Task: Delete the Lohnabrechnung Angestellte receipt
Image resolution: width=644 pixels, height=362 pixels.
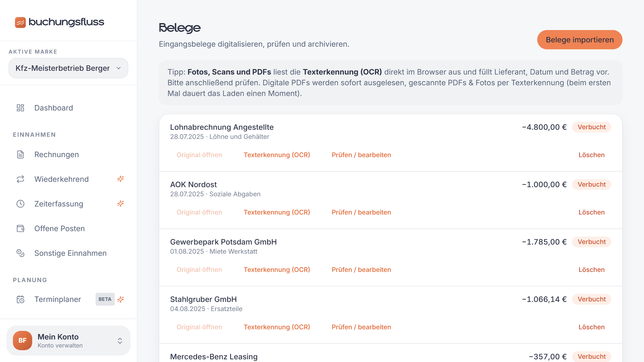Action: click(x=592, y=155)
